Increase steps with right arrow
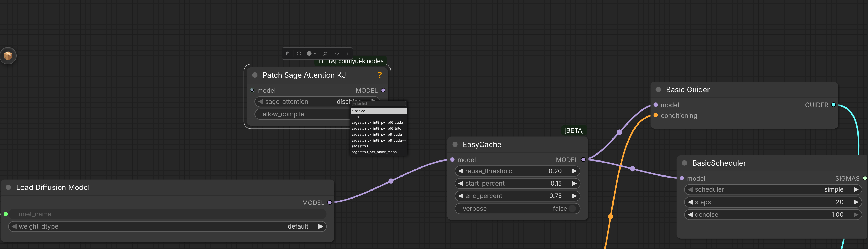Viewport: 868px width, 249px height. 856,202
